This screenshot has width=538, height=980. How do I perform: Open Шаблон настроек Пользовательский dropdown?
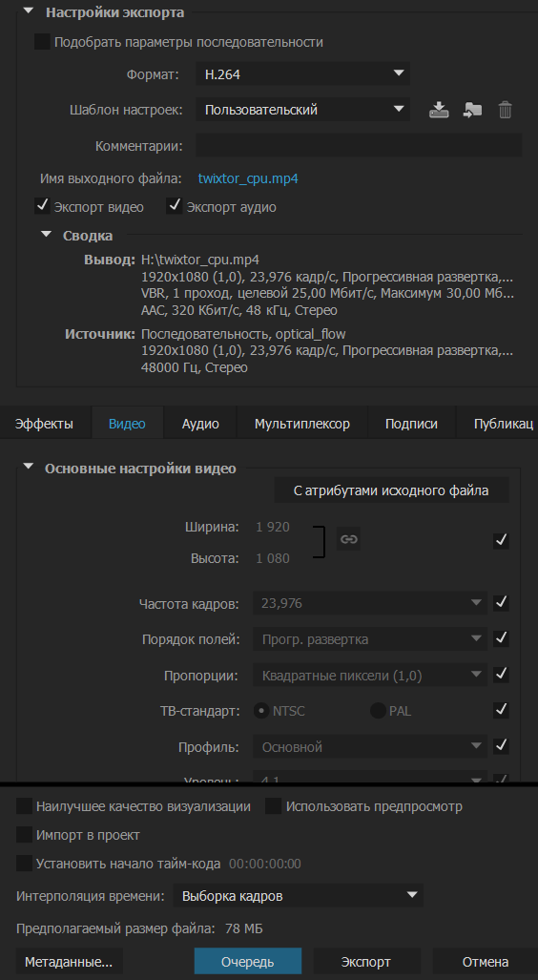coord(302,110)
